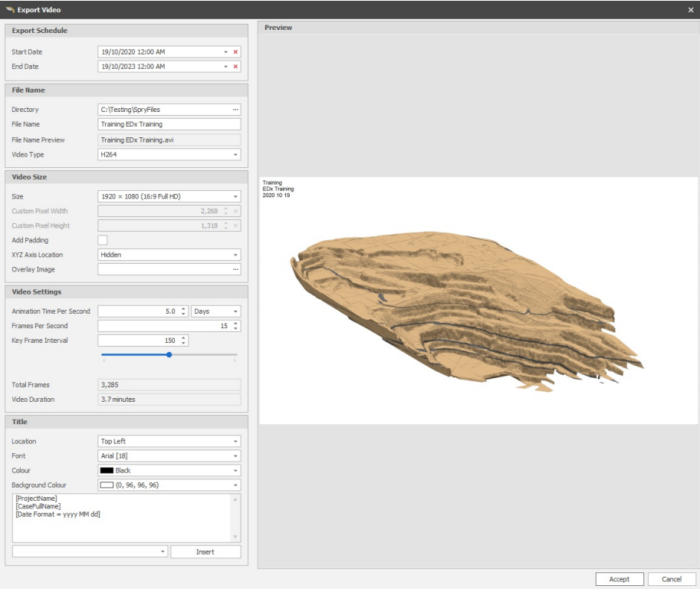Clear the End Date field

click(234, 67)
